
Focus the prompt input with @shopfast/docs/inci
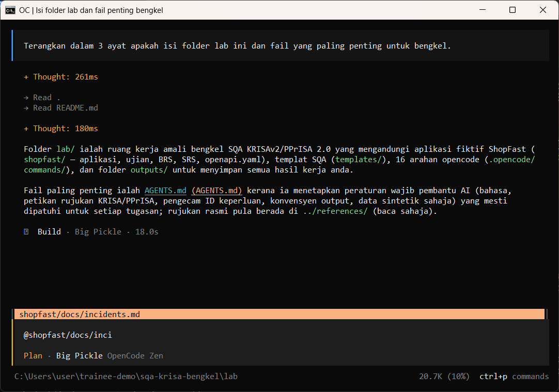pos(281,335)
